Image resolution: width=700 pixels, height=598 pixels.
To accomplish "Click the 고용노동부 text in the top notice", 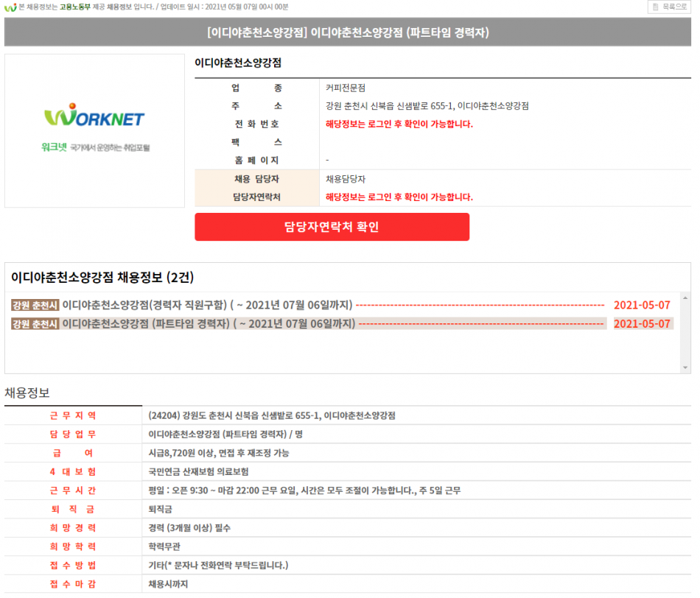I will click(75, 7).
